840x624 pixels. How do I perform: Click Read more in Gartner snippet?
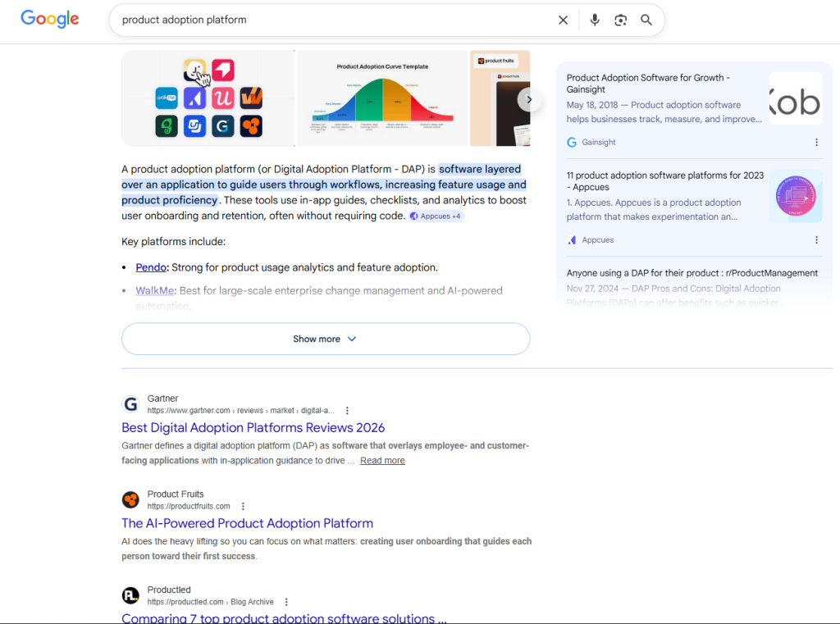(x=382, y=461)
